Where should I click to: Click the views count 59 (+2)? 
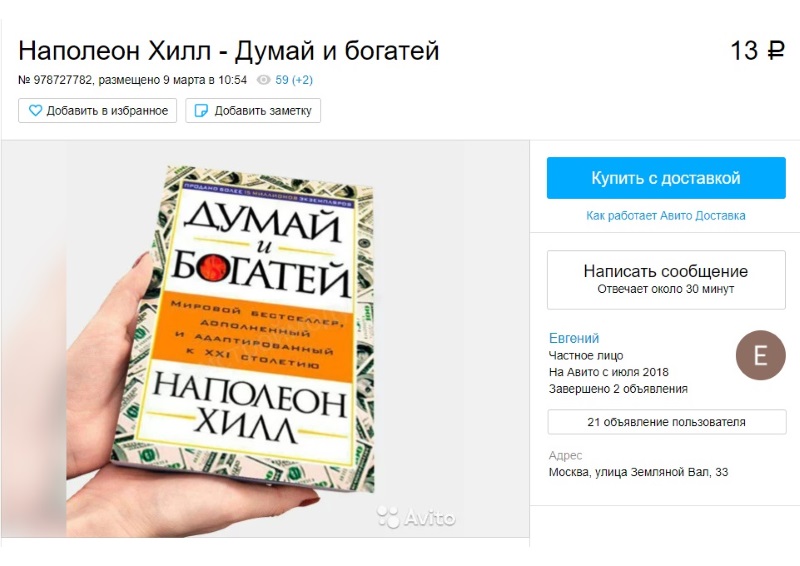294,80
